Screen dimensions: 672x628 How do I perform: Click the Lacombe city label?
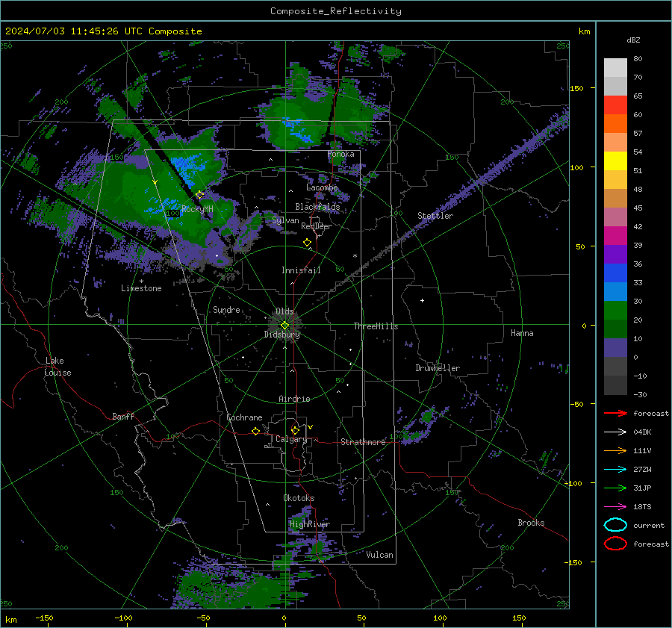(x=322, y=187)
